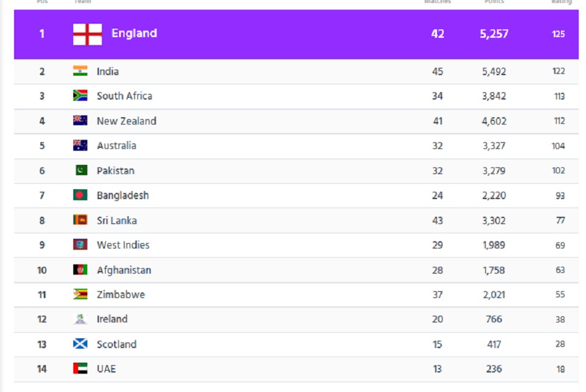586x392 pixels.
Task: Click the Bangladesh flag icon
Action: 80,195
